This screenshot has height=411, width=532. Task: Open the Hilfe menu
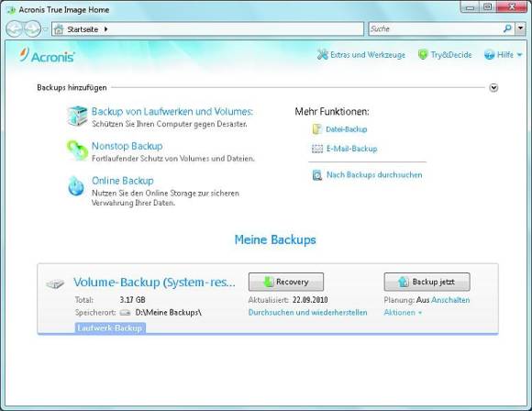click(505, 55)
